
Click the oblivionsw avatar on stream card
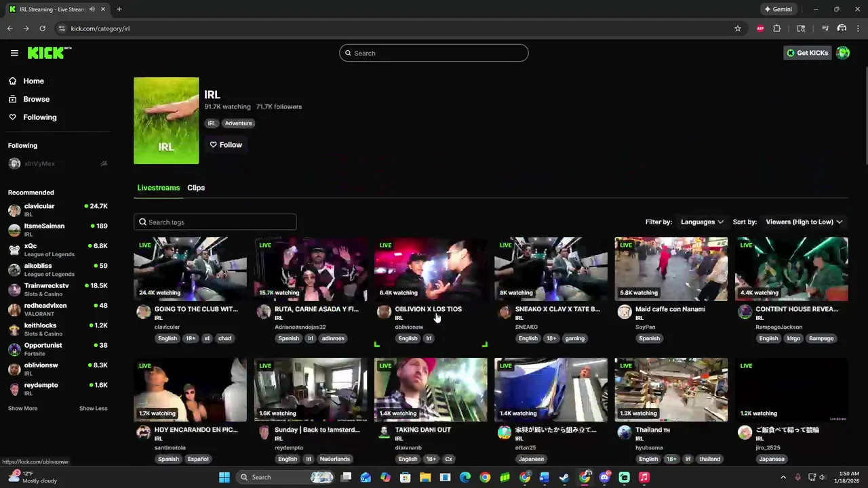click(x=384, y=312)
